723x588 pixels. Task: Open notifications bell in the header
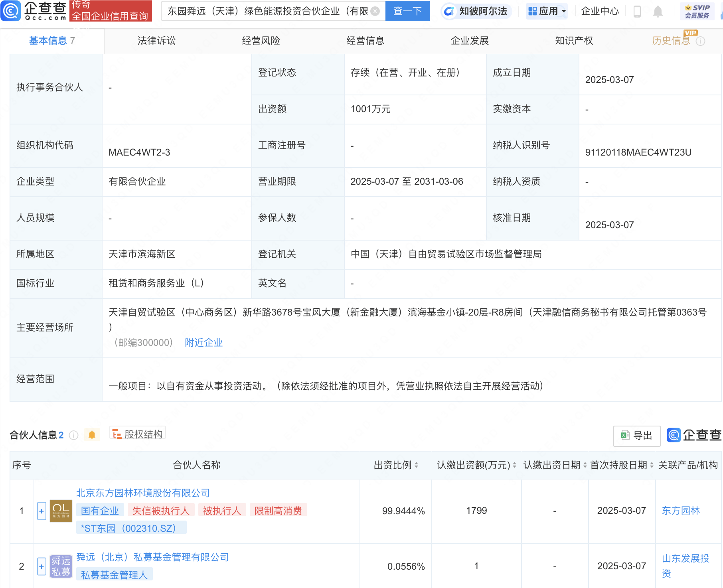click(x=658, y=12)
